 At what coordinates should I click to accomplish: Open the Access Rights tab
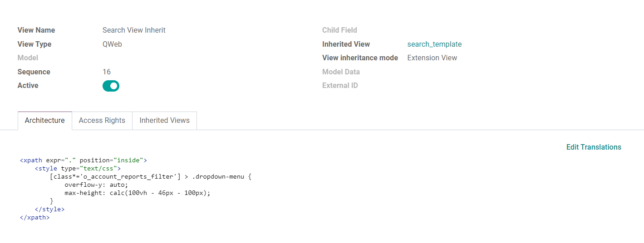coord(102,121)
